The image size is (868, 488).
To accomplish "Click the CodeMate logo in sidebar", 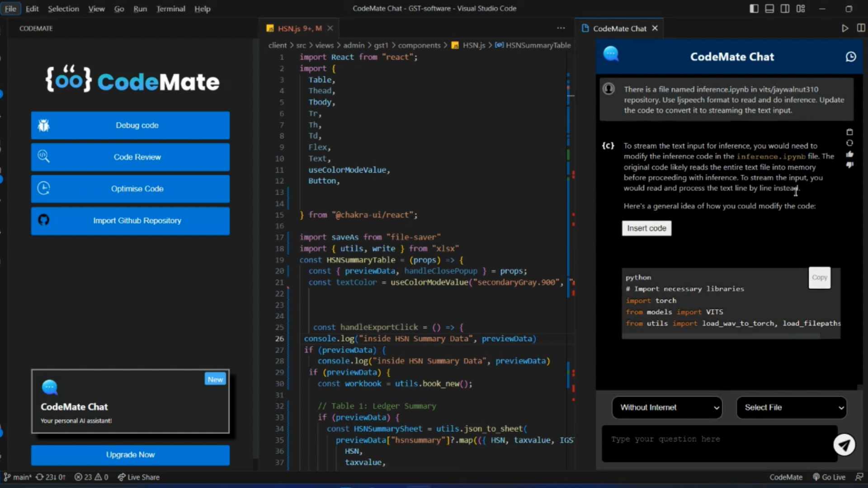I will (132, 80).
